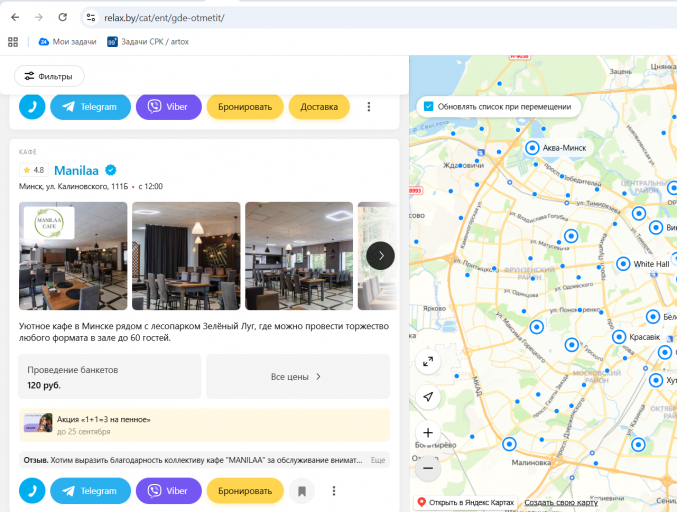
Task: Open second Manilaa photo with dark curtain
Action: (186, 256)
